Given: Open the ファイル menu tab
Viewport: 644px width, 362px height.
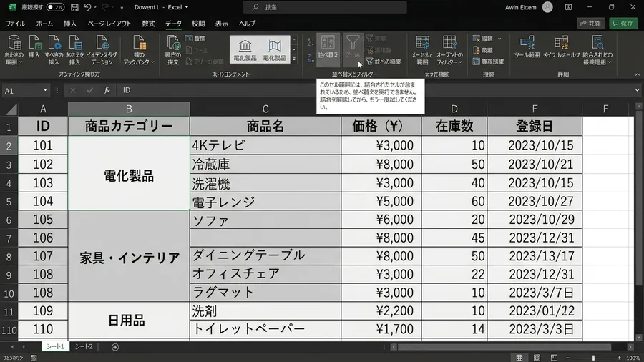Looking at the screenshot, I should tap(15, 24).
